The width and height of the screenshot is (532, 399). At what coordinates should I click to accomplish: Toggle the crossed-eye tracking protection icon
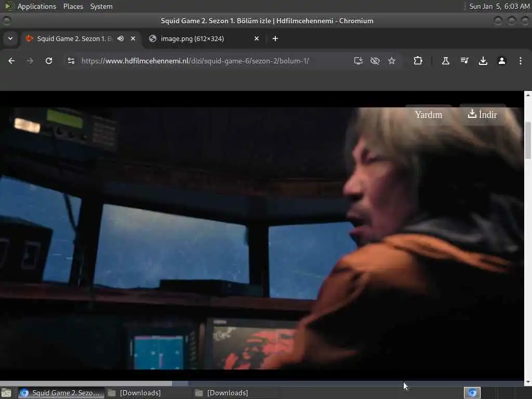375,61
